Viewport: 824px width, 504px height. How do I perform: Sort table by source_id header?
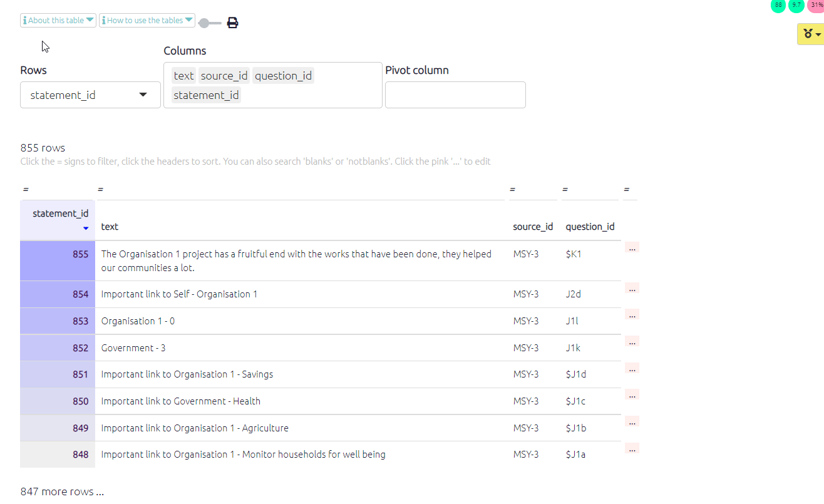[x=532, y=227]
